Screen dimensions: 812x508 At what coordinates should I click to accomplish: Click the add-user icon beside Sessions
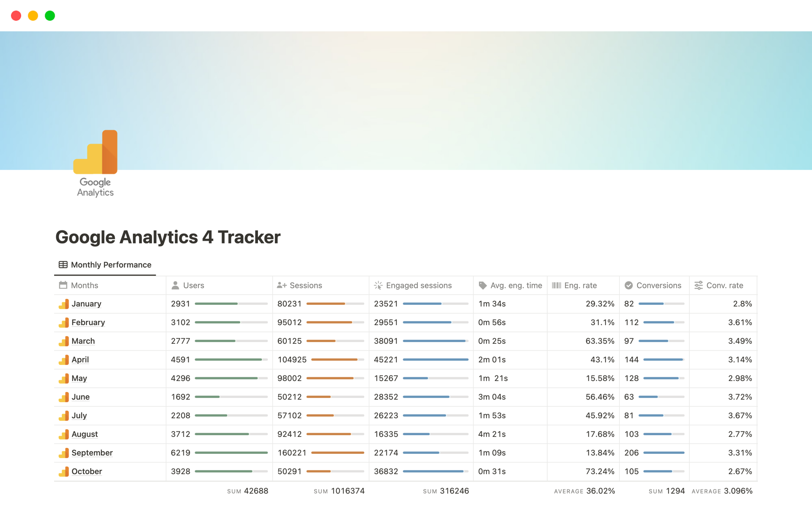[x=282, y=285]
